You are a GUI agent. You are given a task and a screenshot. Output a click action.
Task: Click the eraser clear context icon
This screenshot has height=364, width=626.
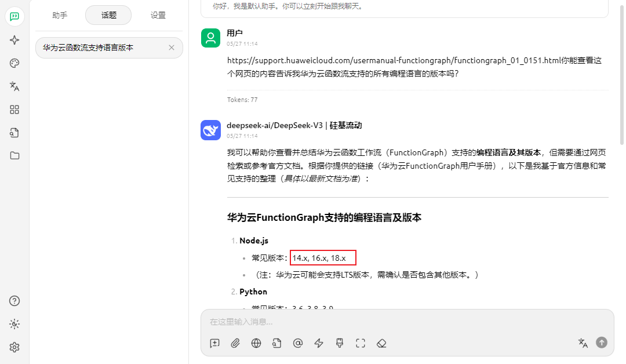point(381,343)
